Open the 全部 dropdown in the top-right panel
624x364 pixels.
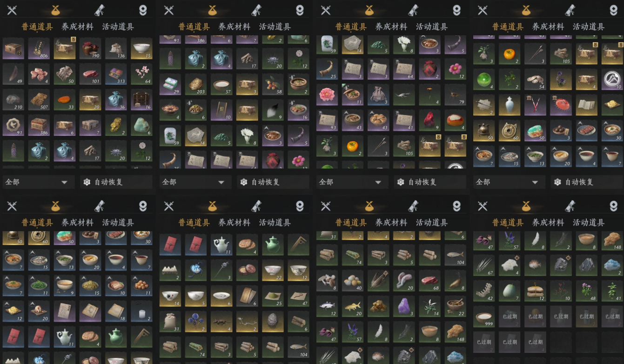[508, 182]
